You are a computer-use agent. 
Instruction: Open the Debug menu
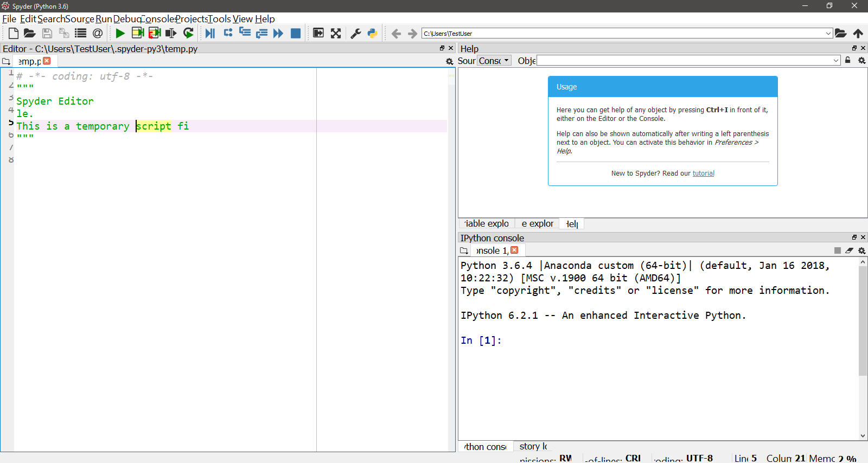[x=127, y=19]
